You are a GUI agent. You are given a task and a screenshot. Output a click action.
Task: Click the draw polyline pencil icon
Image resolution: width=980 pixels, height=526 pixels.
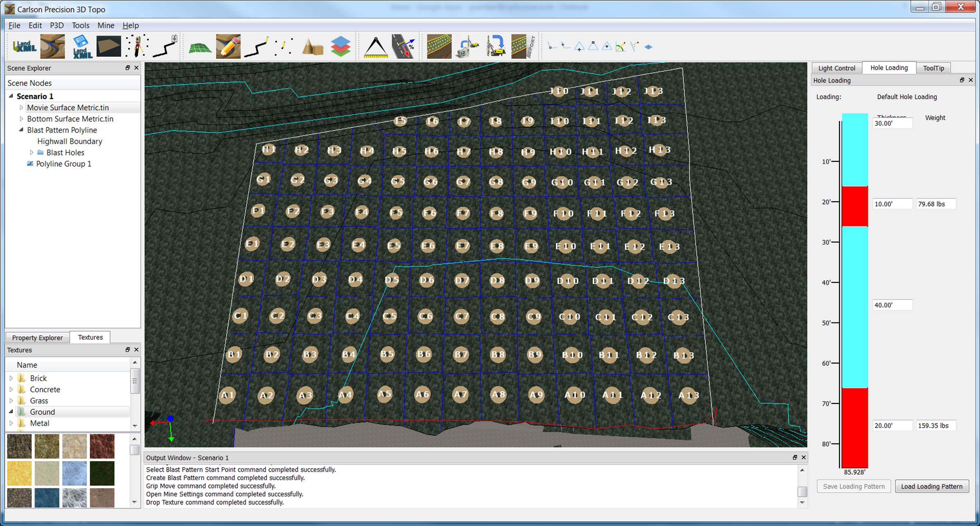tap(256, 47)
